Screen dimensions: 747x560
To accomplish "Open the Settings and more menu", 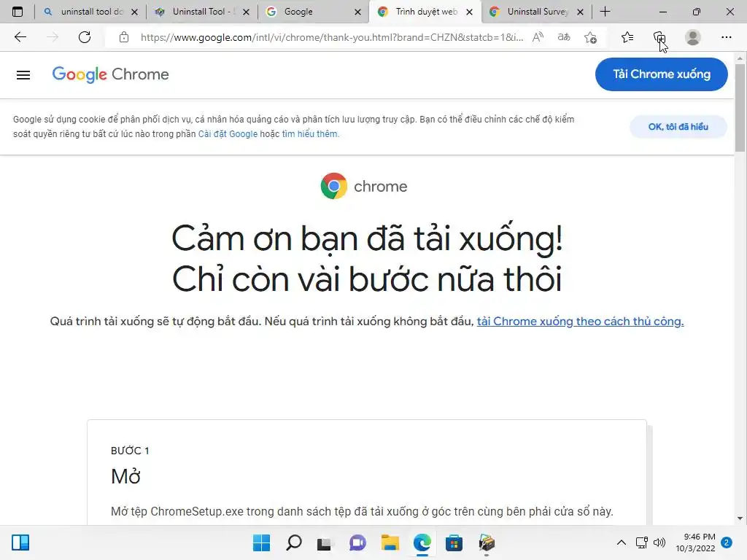I will pyautogui.click(x=726, y=37).
